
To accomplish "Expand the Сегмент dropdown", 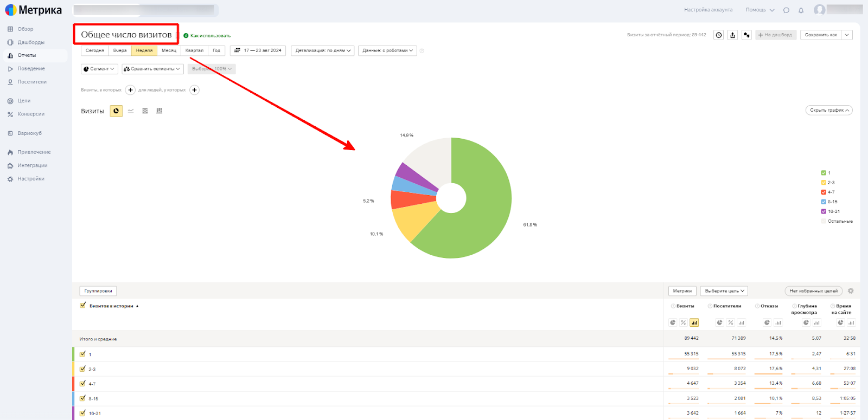I will pyautogui.click(x=100, y=69).
